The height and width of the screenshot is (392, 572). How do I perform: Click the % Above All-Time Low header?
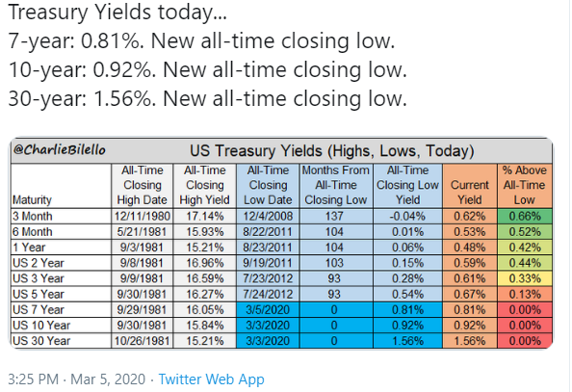[525, 186]
